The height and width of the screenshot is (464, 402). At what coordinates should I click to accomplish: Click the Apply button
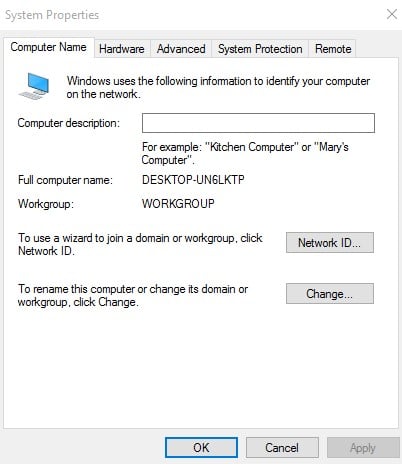pyautogui.click(x=363, y=447)
